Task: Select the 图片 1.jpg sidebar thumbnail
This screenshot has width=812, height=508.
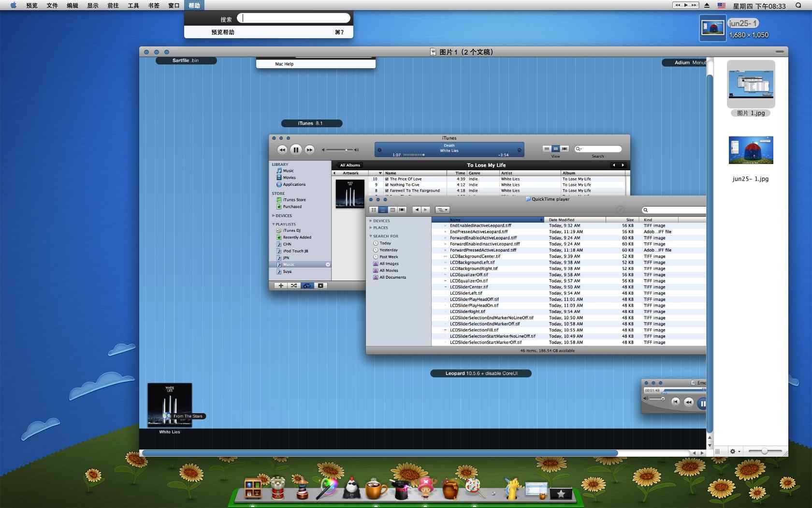Action: tap(751, 84)
